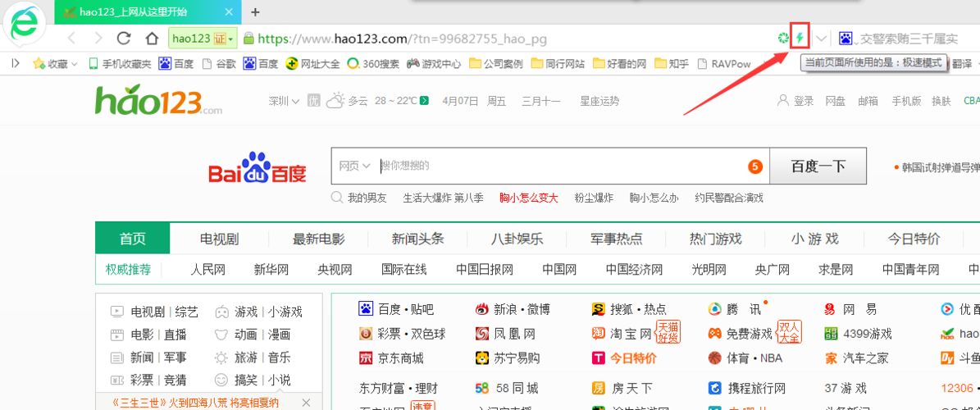Go back to previous page
980x410 pixels.
point(72,39)
